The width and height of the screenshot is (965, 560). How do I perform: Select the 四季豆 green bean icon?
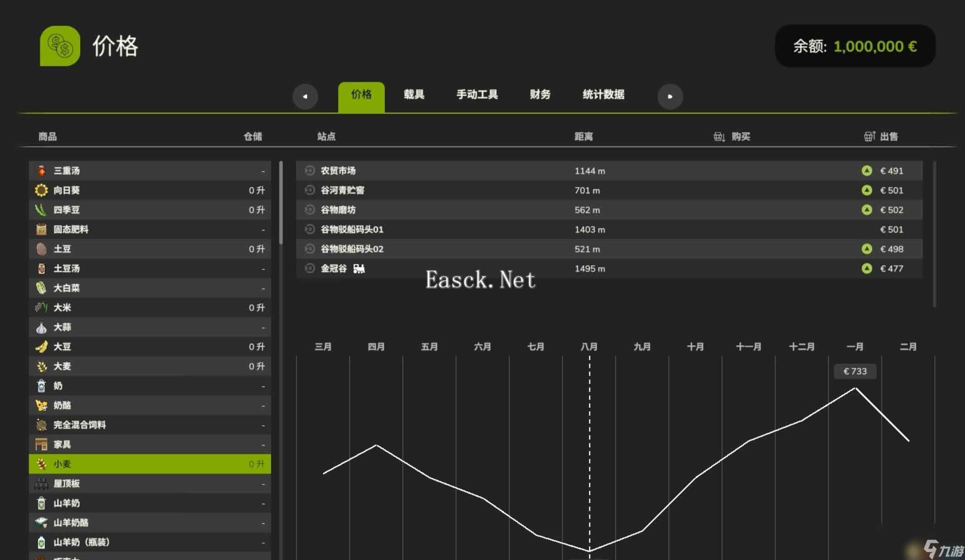[41, 210]
